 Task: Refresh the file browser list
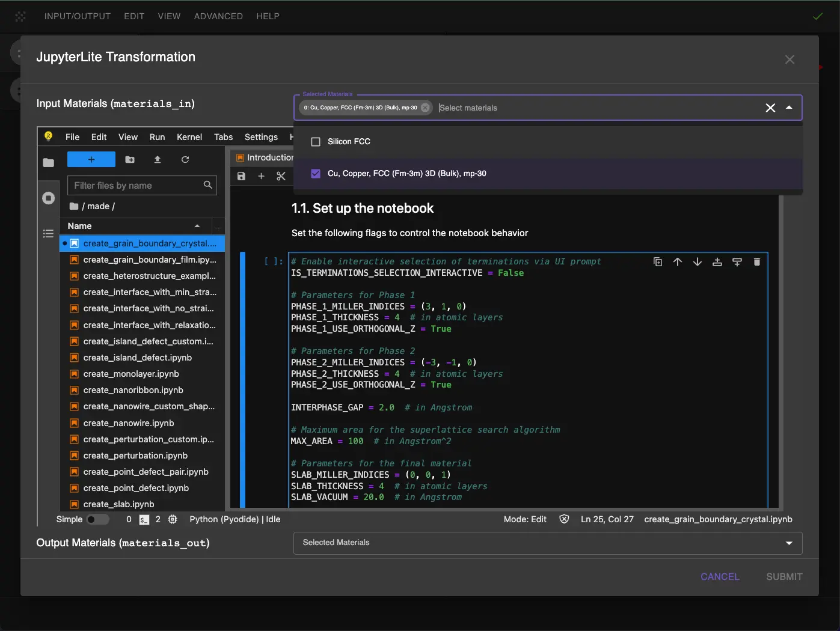(x=185, y=159)
